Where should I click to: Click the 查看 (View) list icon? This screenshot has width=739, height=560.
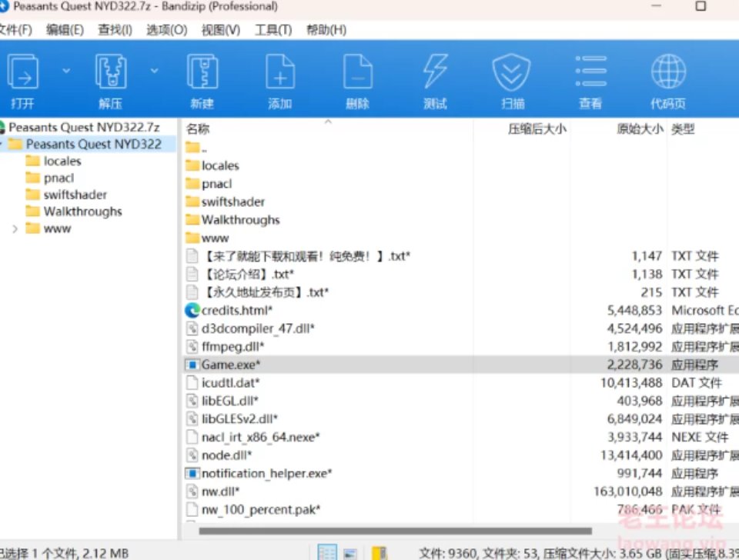[x=591, y=71]
